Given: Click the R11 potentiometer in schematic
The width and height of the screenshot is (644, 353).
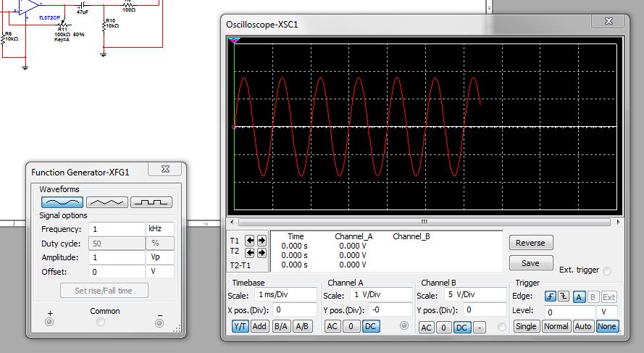Looking at the screenshot, I should pyautogui.click(x=62, y=25).
